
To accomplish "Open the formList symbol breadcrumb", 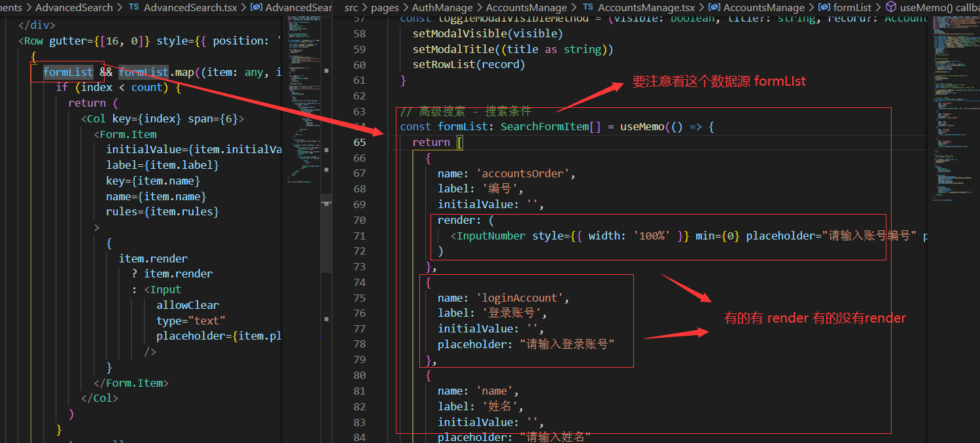I will point(852,8).
